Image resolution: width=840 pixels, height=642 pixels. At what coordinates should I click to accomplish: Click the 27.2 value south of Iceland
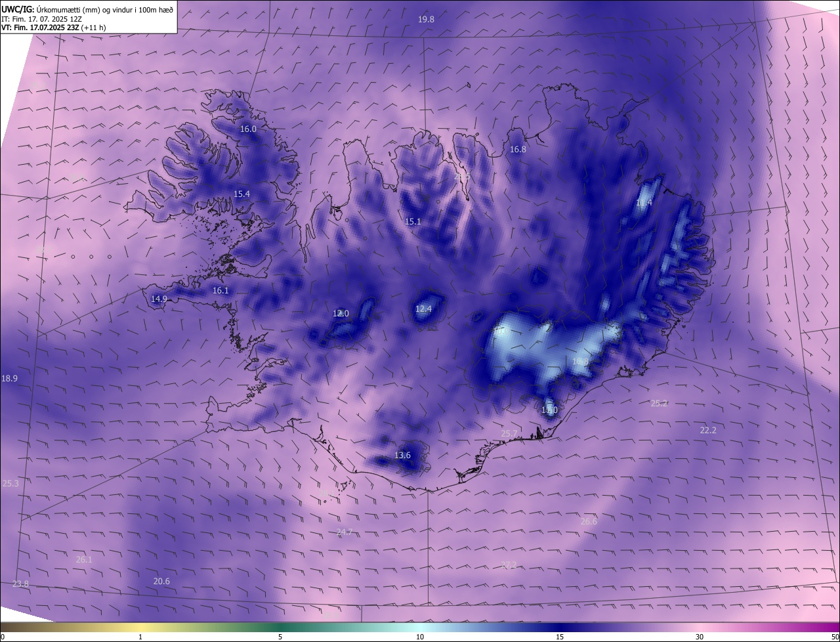click(x=509, y=565)
